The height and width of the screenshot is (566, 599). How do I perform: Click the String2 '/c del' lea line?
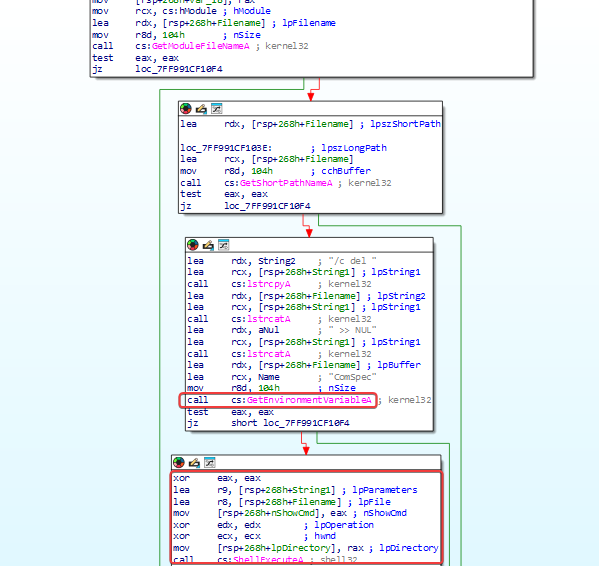click(x=282, y=261)
